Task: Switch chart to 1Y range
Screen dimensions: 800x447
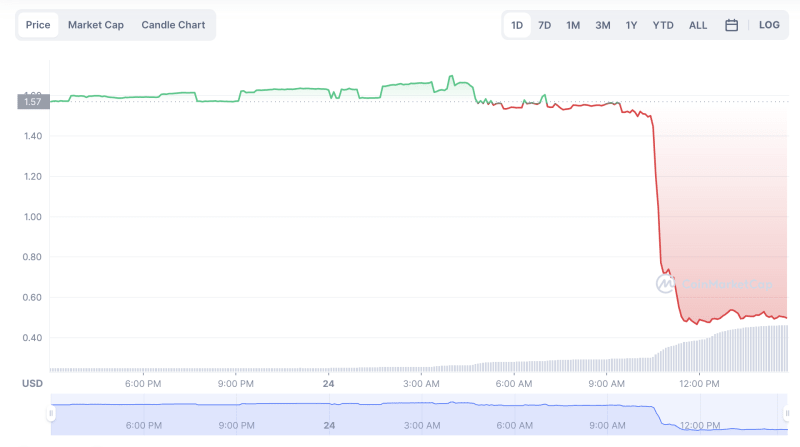Action: tap(631, 25)
